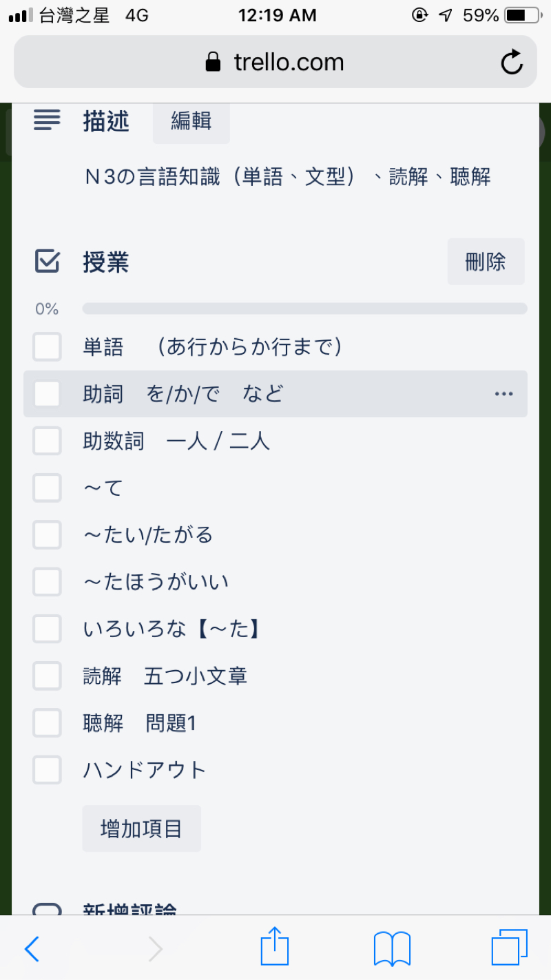The width and height of the screenshot is (551, 980).
Task: Tap the back navigation chevron
Action: pos(32,948)
